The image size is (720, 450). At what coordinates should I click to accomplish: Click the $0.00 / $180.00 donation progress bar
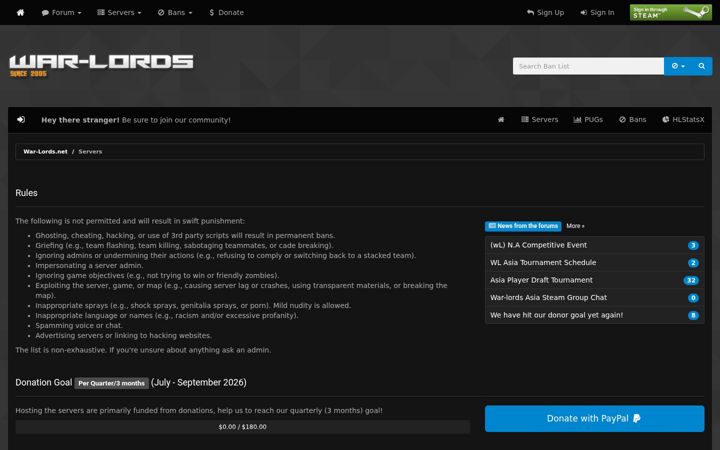[242, 427]
